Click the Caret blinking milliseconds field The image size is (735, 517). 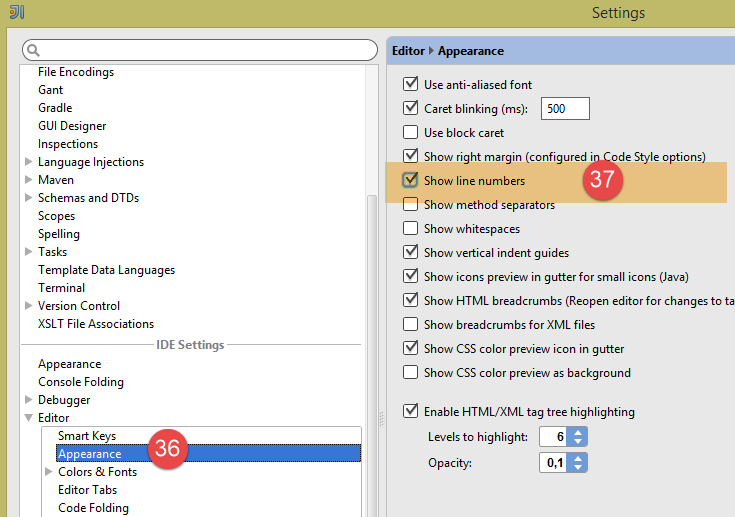pyautogui.click(x=565, y=109)
